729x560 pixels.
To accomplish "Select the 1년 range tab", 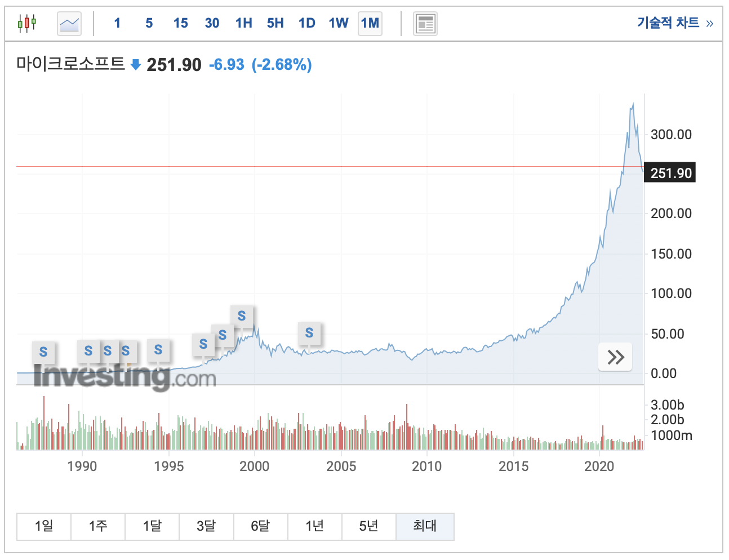I will [314, 526].
